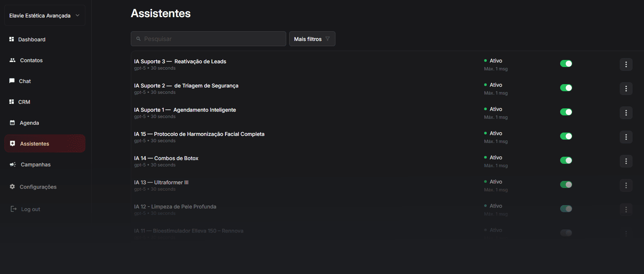Open IA 13 — Ultraformer III assistant
Viewport: 644px width, 274px height.
coord(161,182)
